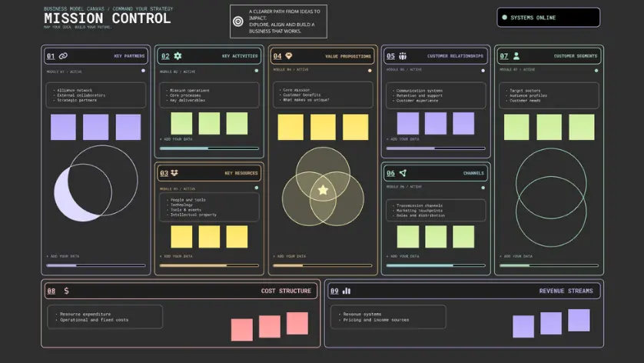Click the Value Propositions progress bar

(323, 265)
